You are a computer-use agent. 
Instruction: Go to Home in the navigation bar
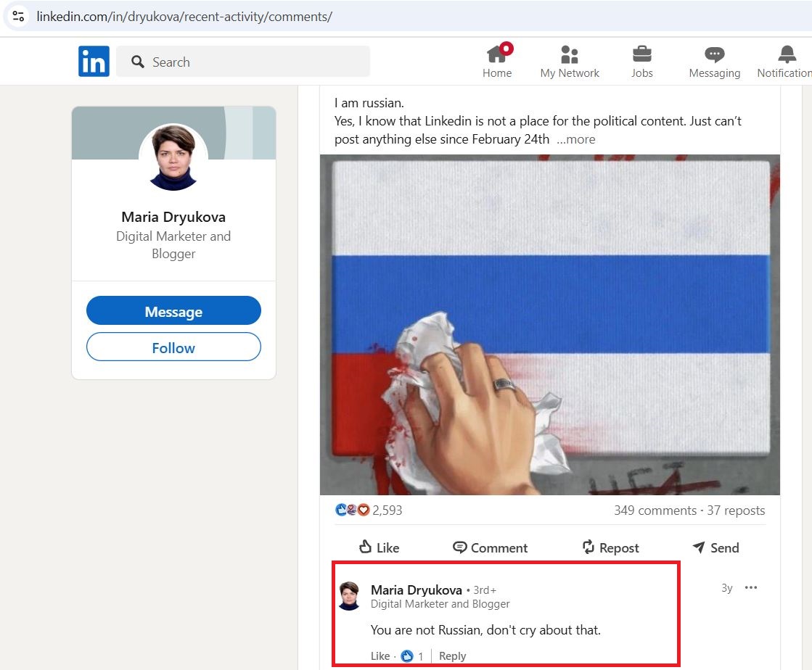(497, 61)
